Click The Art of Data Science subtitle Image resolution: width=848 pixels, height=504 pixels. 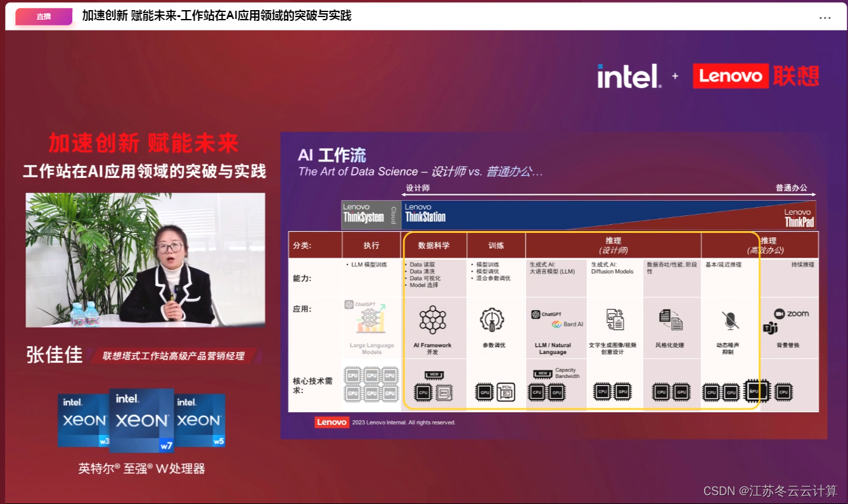(420, 172)
